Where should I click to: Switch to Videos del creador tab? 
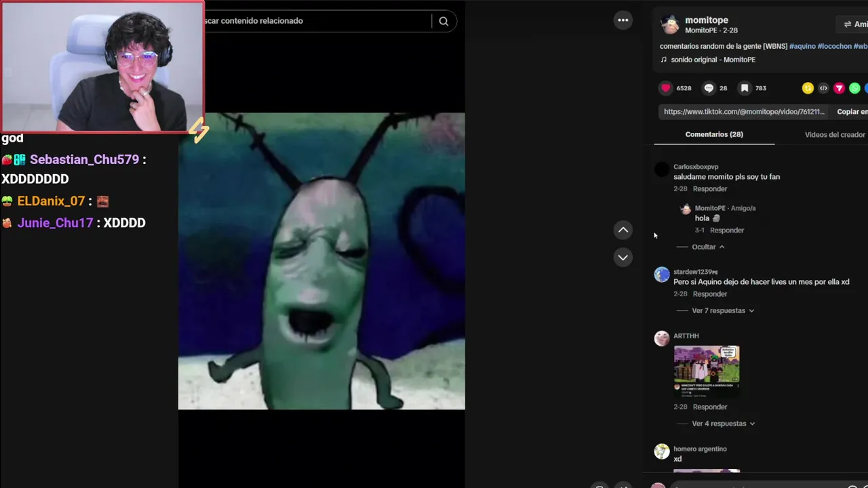835,134
